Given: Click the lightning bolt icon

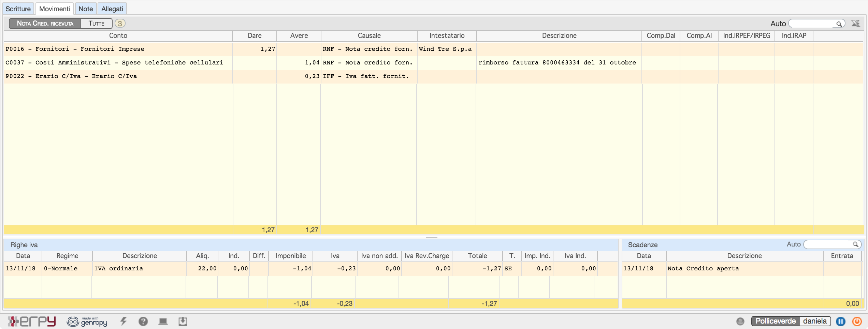Looking at the screenshot, I should pos(124,321).
